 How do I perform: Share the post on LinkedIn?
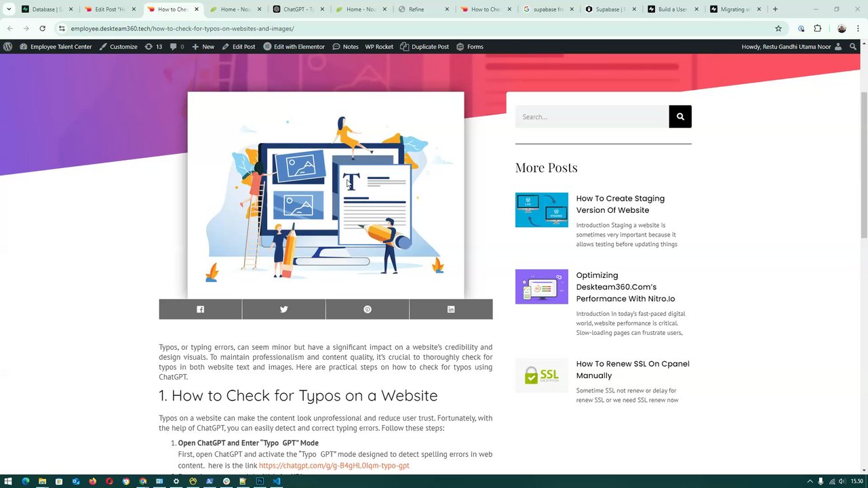tap(451, 309)
